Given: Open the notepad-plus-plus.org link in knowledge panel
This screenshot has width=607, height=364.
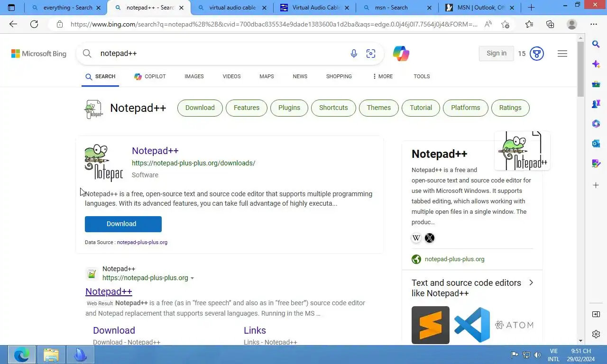Looking at the screenshot, I should pos(454,259).
